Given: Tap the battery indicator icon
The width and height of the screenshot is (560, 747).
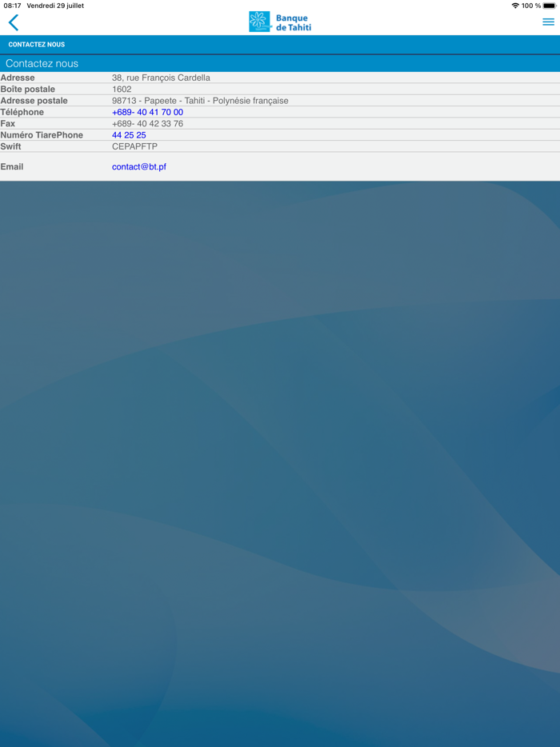Looking at the screenshot, I should (x=550, y=6).
